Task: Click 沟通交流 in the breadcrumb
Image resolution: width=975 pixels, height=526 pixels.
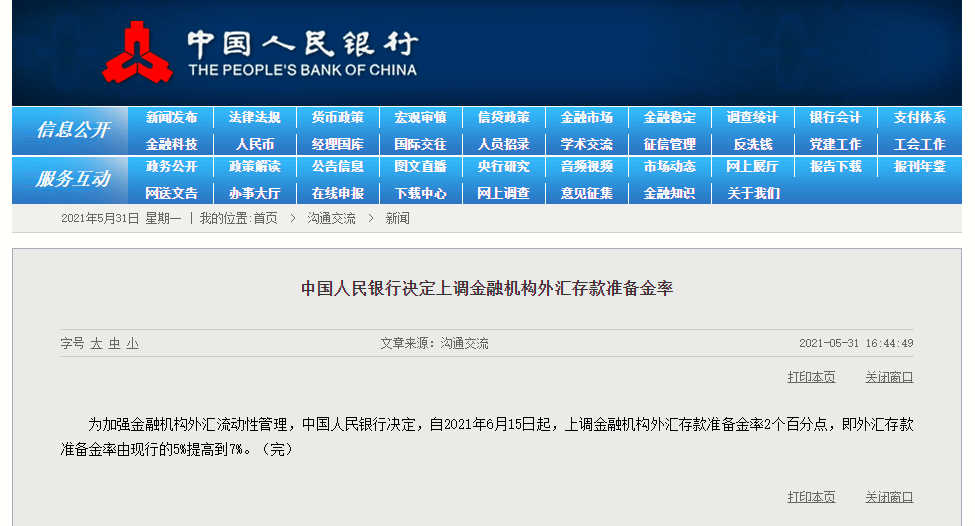Action: pos(331,218)
